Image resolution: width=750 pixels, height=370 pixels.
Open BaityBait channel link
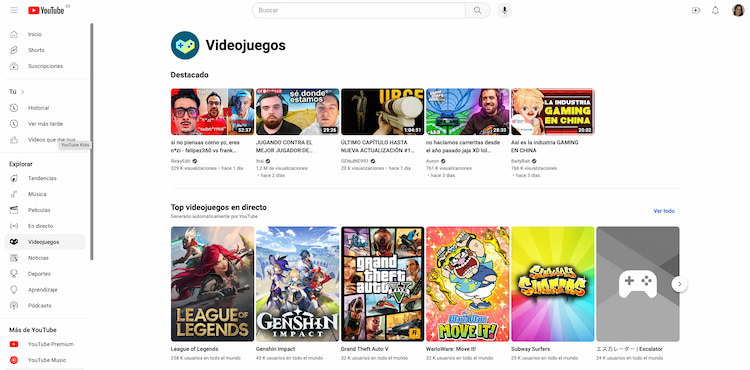click(x=521, y=161)
